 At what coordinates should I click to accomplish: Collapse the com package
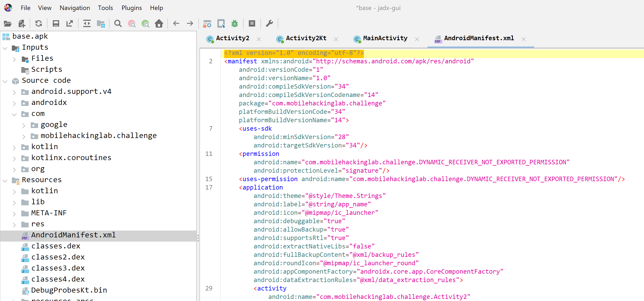(x=14, y=114)
